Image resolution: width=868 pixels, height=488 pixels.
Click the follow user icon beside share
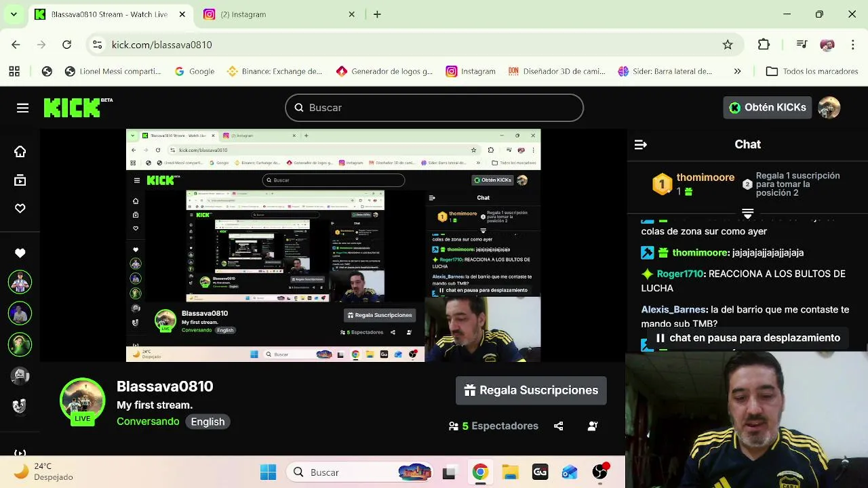point(592,426)
